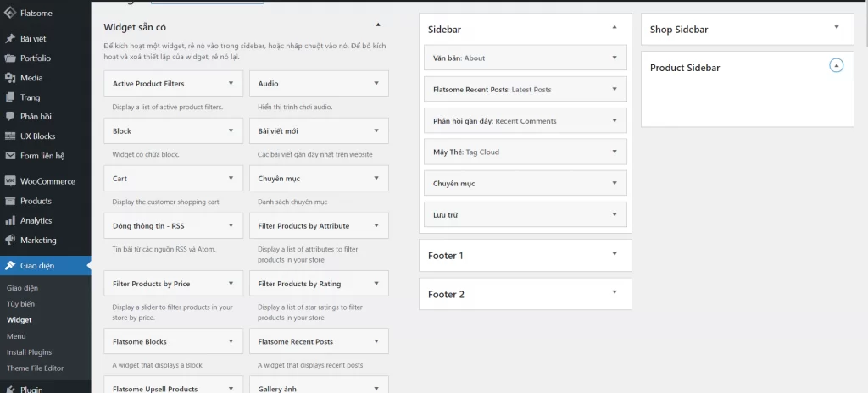Click the Bài viết pin icon
Screen dimensions: 868x393
pyautogui.click(x=9, y=39)
